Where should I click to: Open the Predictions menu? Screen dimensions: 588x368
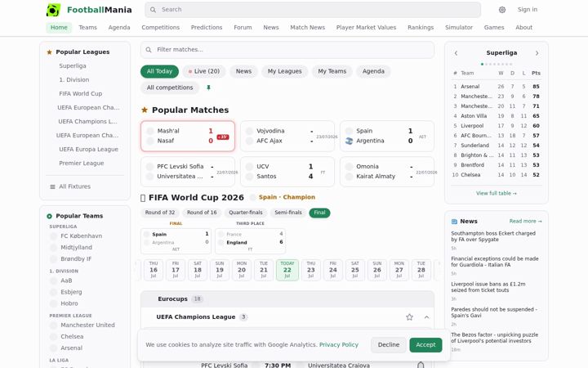[207, 28]
